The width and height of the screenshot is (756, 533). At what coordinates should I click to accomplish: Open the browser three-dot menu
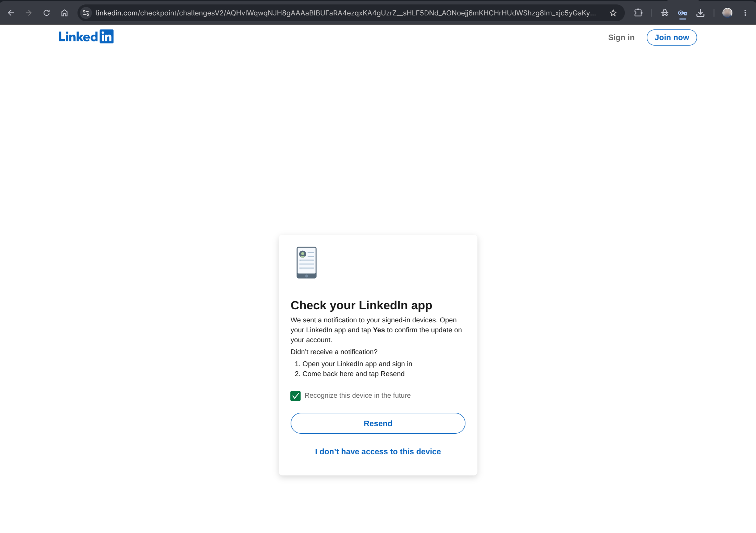point(745,13)
